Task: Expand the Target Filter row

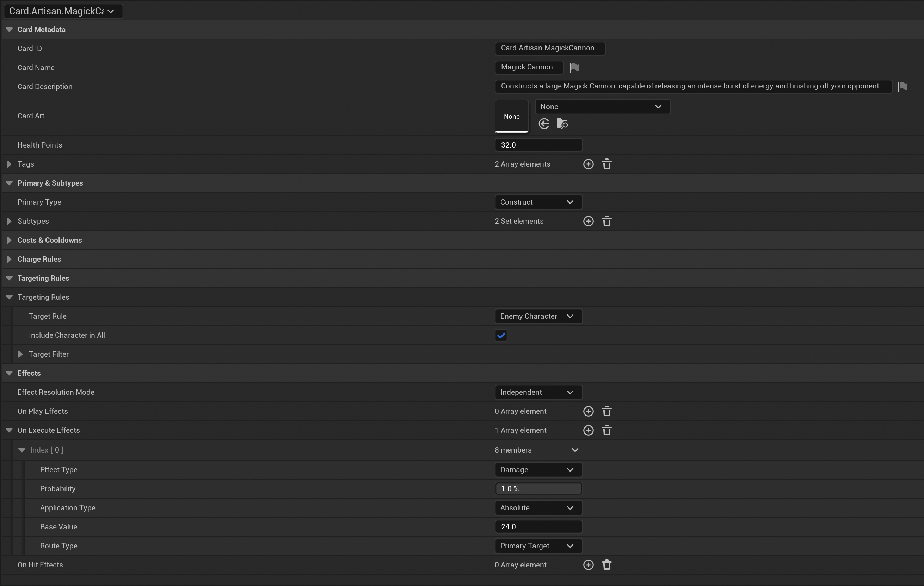Action: pyautogui.click(x=20, y=354)
